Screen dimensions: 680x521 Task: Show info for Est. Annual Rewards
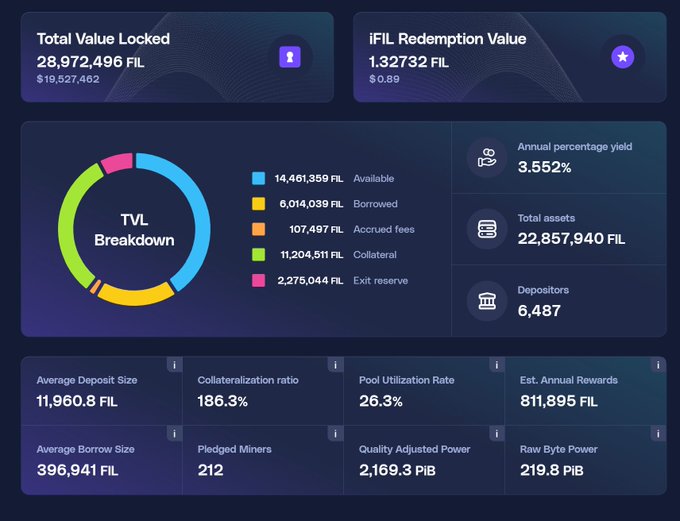click(658, 365)
